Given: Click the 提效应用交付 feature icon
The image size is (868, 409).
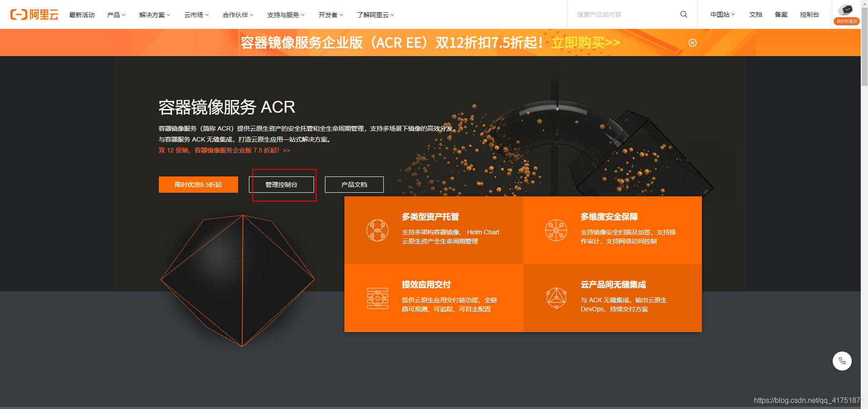Looking at the screenshot, I should click(377, 298).
